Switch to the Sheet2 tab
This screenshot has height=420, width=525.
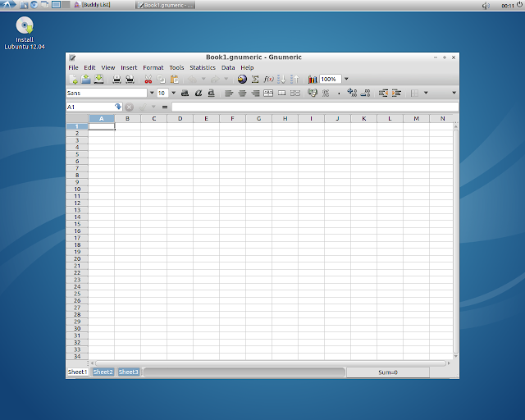[103, 372]
